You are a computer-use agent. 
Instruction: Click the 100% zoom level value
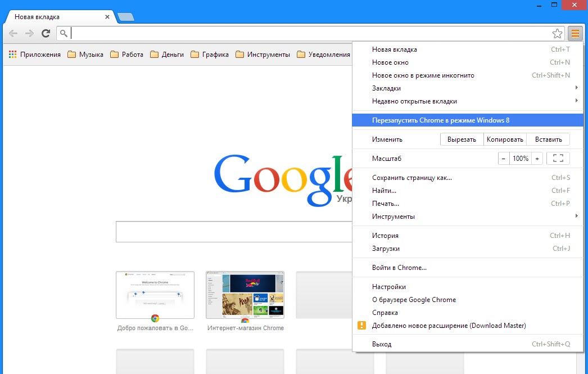[521, 158]
